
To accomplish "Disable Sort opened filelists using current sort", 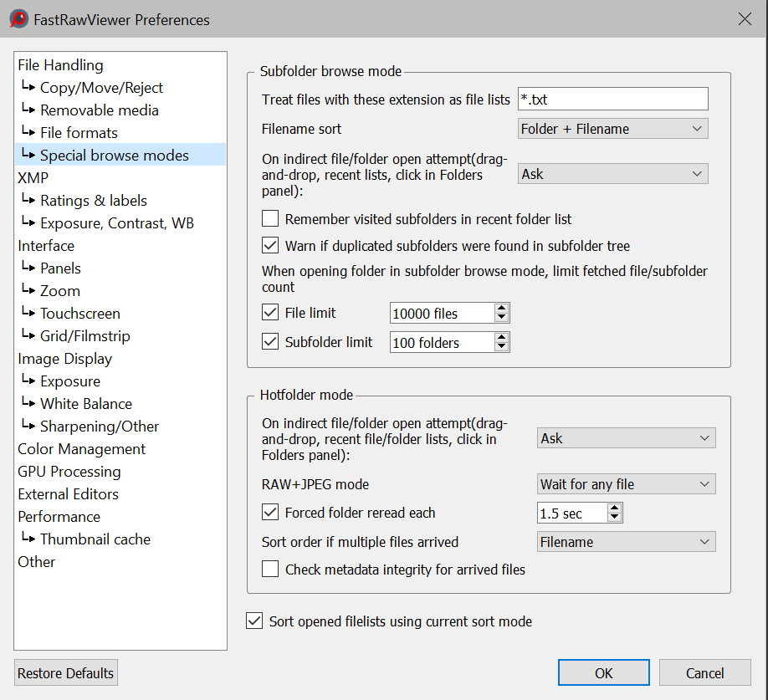I will point(254,621).
